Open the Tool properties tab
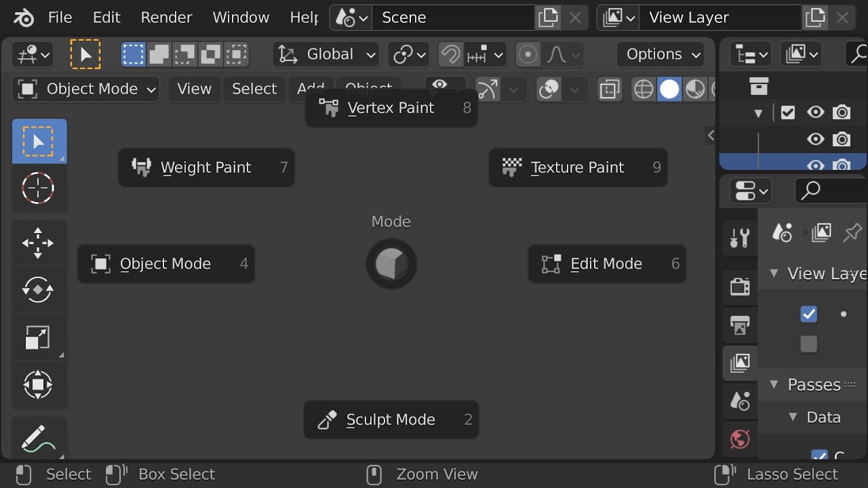The image size is (868, 488). (x=740, y=237)
